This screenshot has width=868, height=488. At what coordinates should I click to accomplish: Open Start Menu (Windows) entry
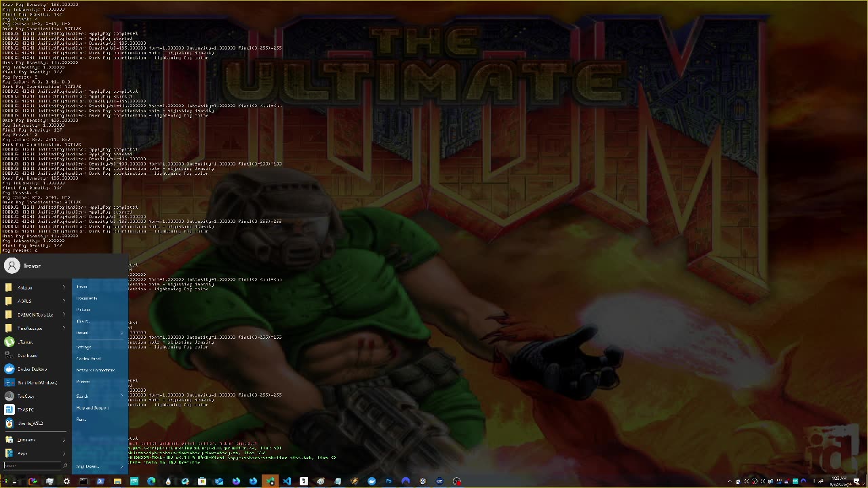click(x=35, y=382)
